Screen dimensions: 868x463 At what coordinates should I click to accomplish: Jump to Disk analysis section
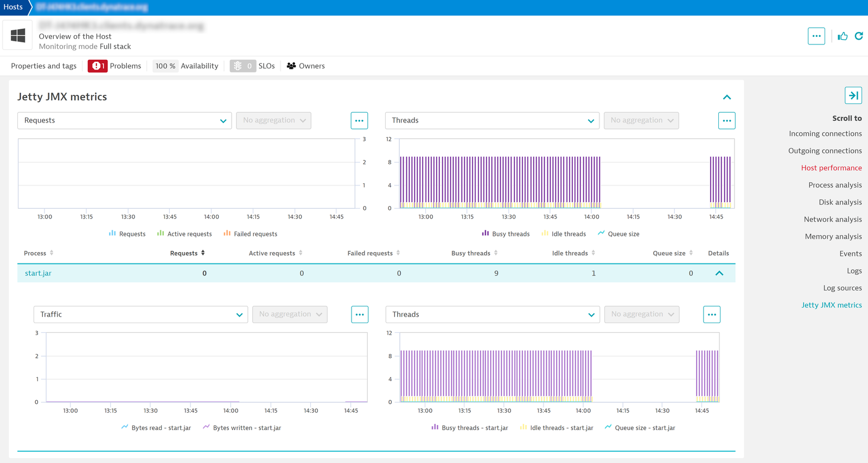point(840,202)
